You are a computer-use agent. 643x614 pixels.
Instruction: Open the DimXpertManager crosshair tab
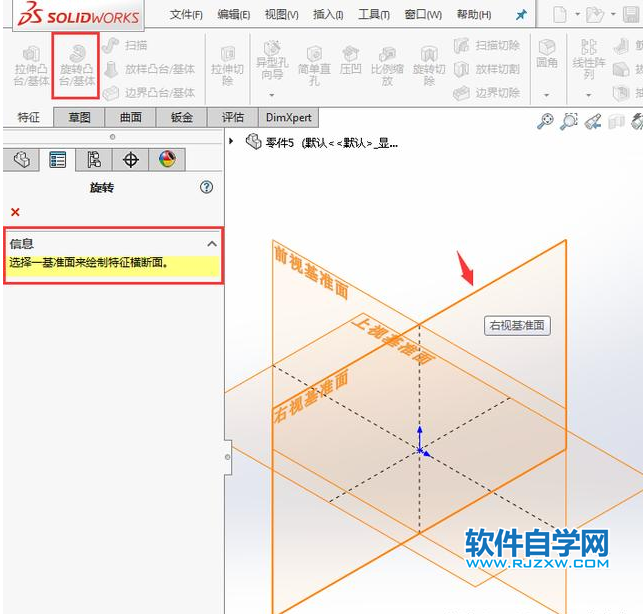click(130, 160)
